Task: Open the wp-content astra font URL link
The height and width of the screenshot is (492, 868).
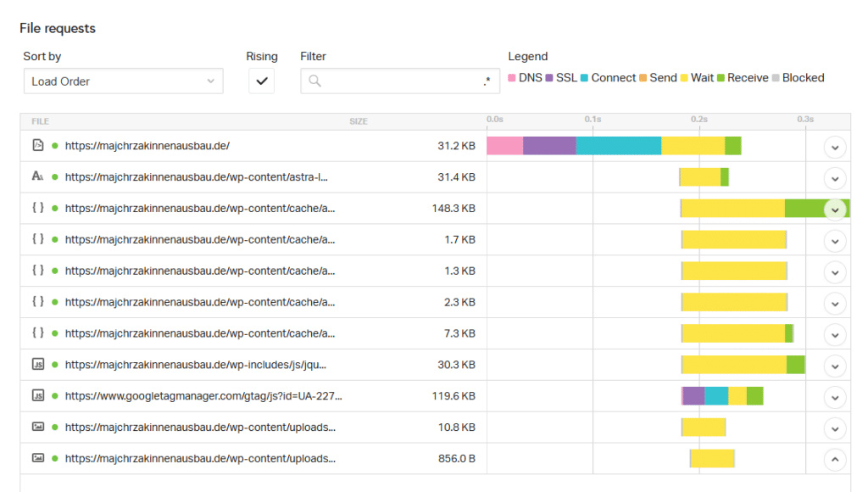Action: (196, 177)
